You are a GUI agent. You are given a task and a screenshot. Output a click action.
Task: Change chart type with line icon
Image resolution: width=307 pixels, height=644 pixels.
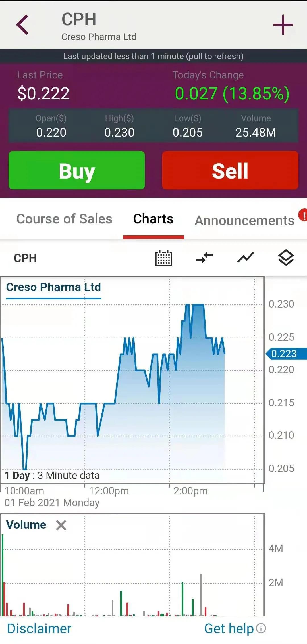(x=246, y=258)
